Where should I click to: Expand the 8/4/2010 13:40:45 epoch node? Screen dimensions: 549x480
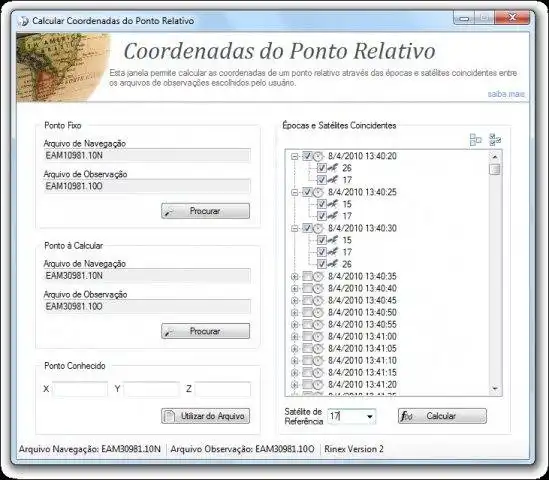click(x=295, y=301)
